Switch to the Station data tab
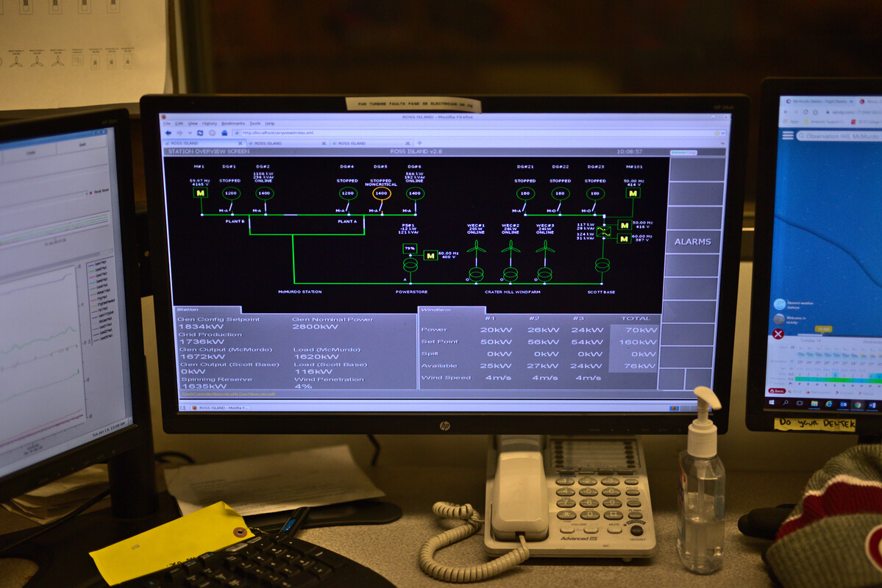The width and height of the screenshot is (882, 588). click(x=207, y=309)
